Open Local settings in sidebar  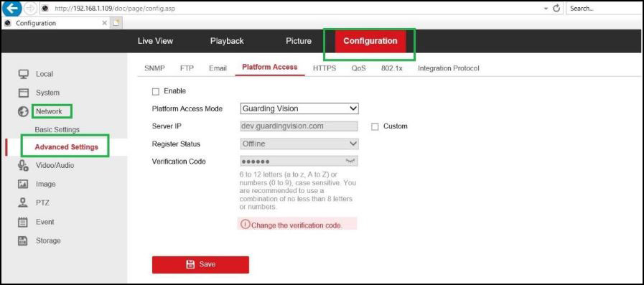coord(45,74)
